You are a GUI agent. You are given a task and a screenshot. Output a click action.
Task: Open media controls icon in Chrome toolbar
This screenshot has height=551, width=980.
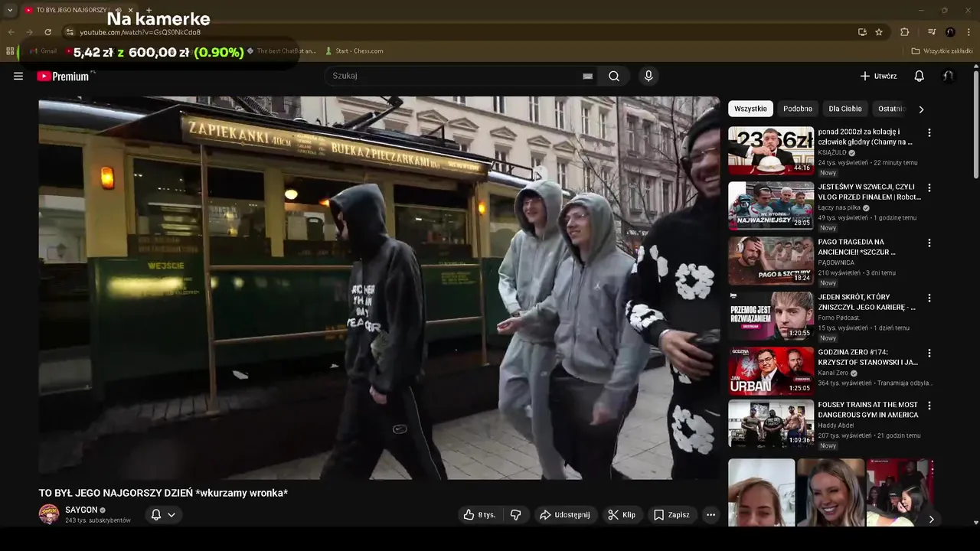tap(932, 32)
